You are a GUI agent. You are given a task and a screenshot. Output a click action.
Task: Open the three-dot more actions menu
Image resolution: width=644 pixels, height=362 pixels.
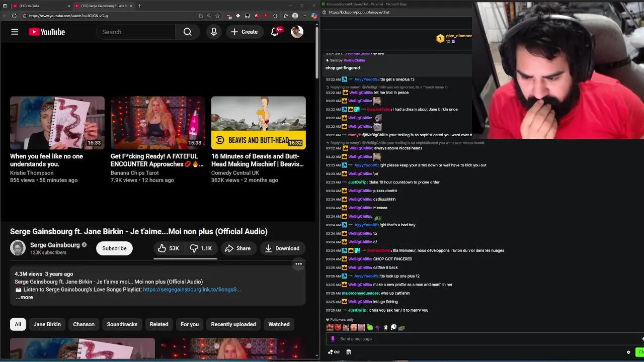click(x=298, y=264)
